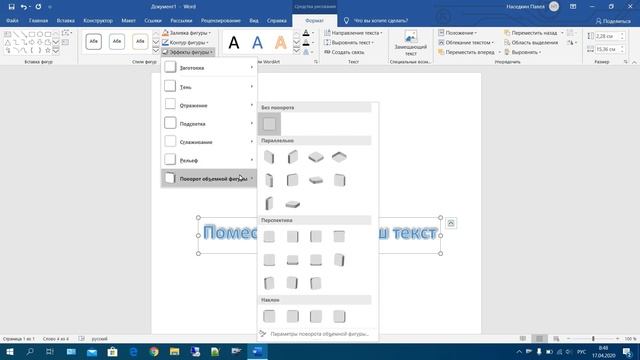The height and width of the screenshot is (360, 640).
Task: Click the Save icon in quick access toolbar
Action: tap(11, 7)
